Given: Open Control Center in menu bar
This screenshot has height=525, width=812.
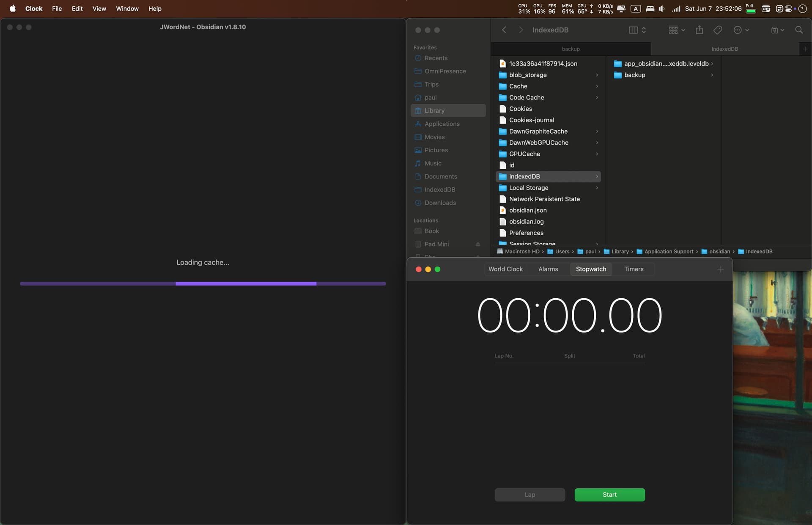Looking at the screenshot, I should point(788,8).
